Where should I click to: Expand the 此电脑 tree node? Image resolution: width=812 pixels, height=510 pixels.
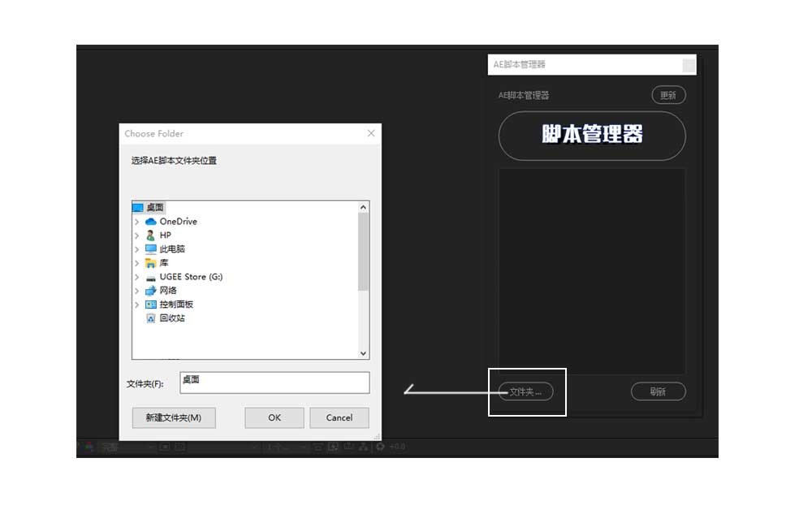point(136,249)
